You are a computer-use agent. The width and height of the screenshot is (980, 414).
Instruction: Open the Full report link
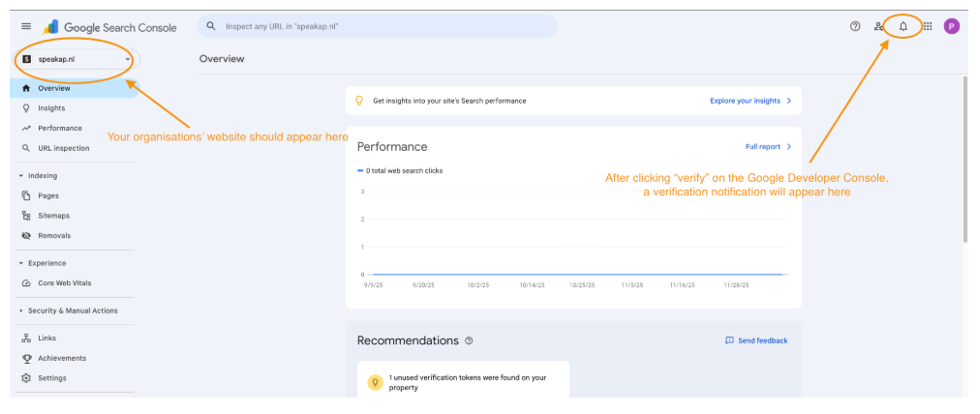(762, 147)
